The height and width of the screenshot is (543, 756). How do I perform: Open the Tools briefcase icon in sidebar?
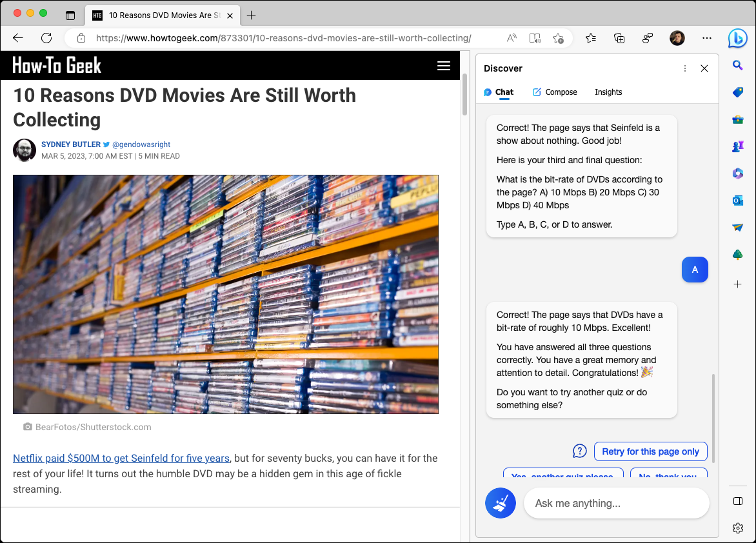(x=738, y=119)
